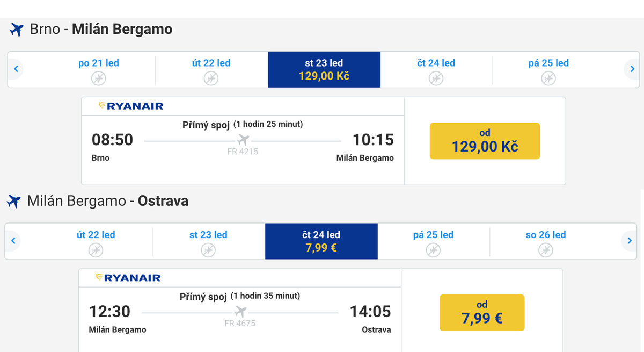Click 12:30 Milán Bergamo departure flight card
Image resolution: width=644 pixels, height=352 pixels.
pyautogui.click(x=239, y=312)
